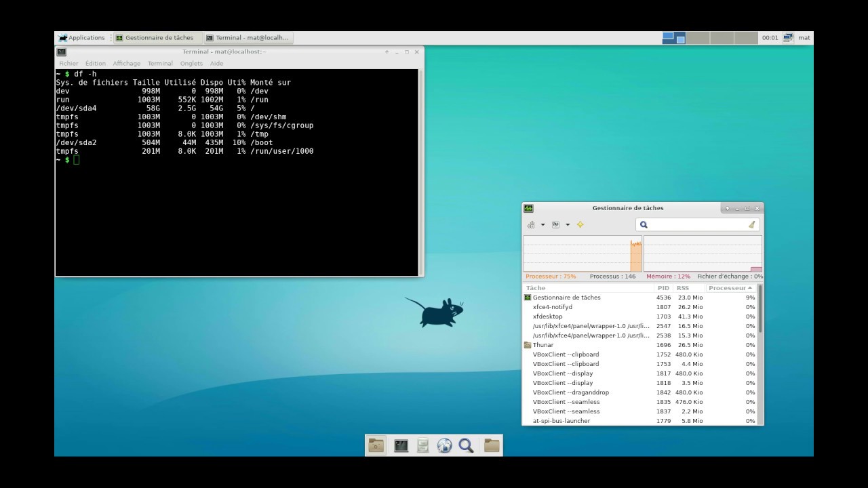Launch web browser globe dock icon
Image resolution: width=868 pixels, height=488 pixels.
[x=444, y=445]
